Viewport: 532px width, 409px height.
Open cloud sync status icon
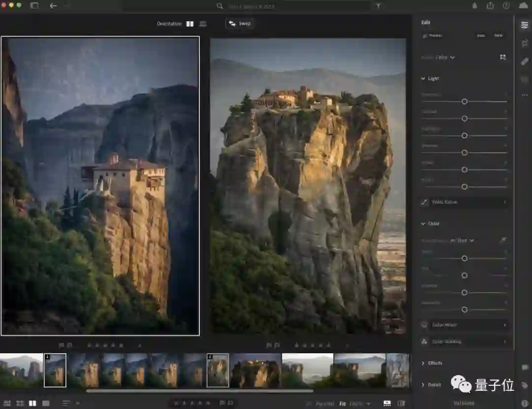pos(523,6)
